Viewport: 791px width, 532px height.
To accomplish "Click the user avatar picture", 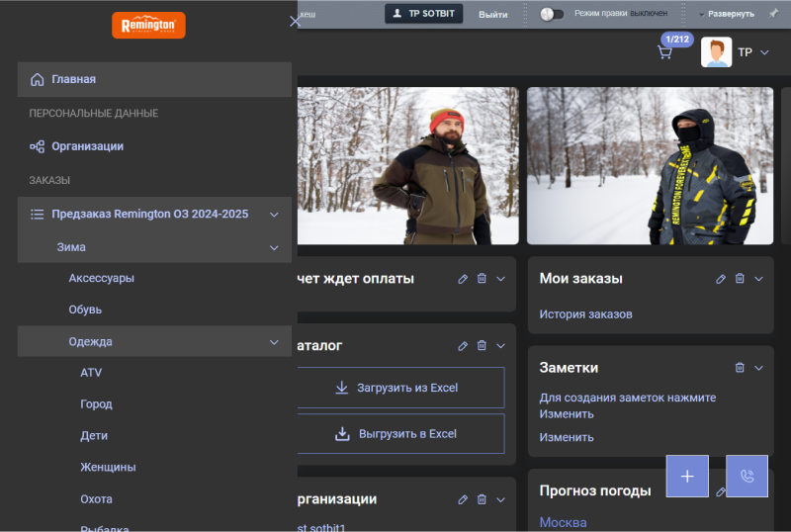I will [716, 52].
